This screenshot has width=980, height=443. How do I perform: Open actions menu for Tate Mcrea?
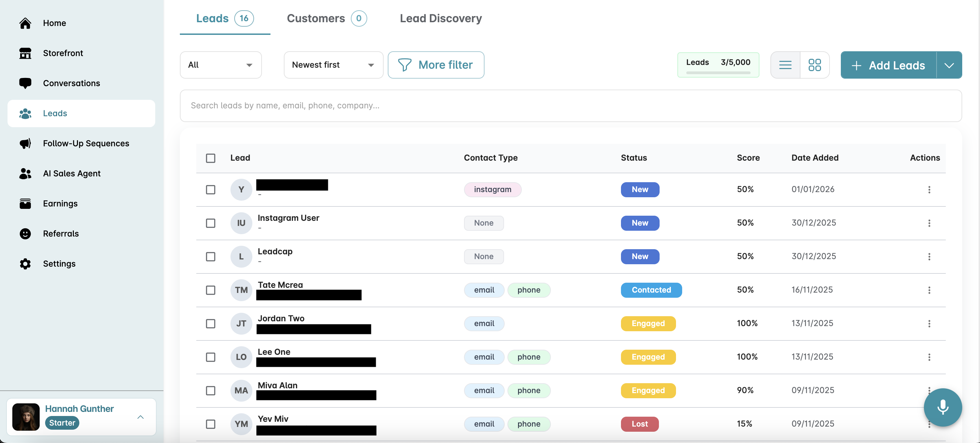(929, 290)
